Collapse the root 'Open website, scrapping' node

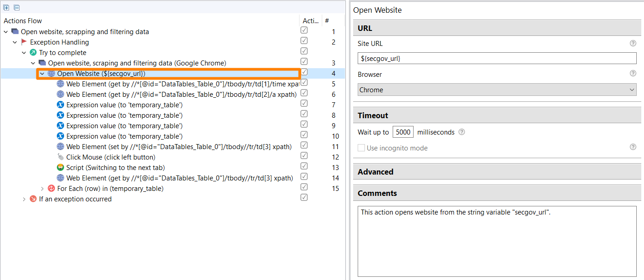pos(5,32)
